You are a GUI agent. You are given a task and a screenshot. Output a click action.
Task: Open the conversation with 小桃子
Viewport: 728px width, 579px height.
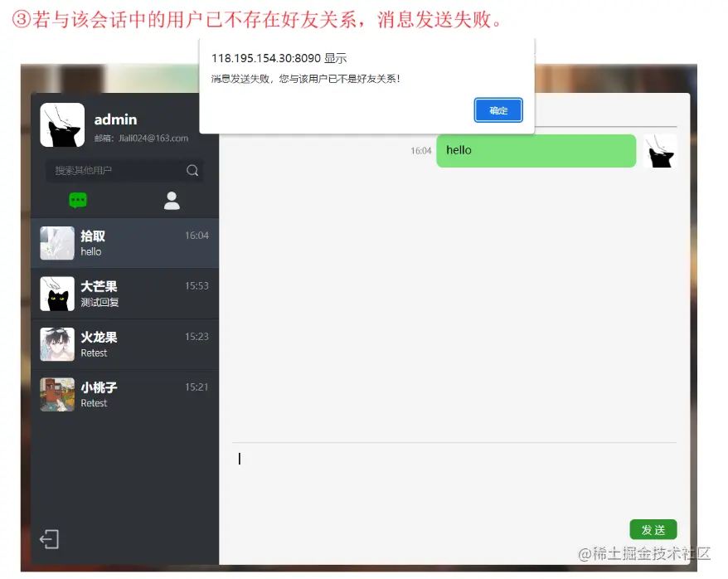click(x=124, y=395)
